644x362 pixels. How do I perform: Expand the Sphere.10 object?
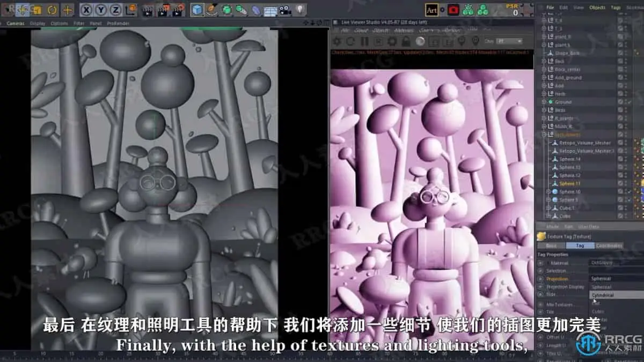coord(549,191)
